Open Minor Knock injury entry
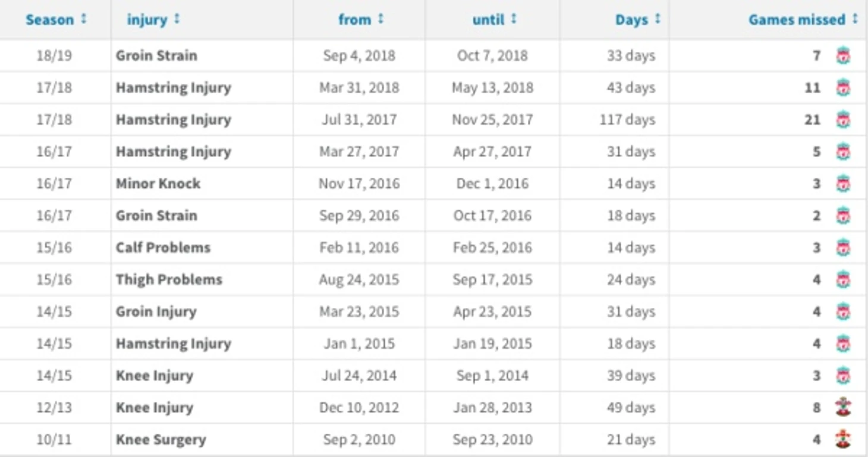Viewport: 868px width, 457px height. click(x=158, y=184)
